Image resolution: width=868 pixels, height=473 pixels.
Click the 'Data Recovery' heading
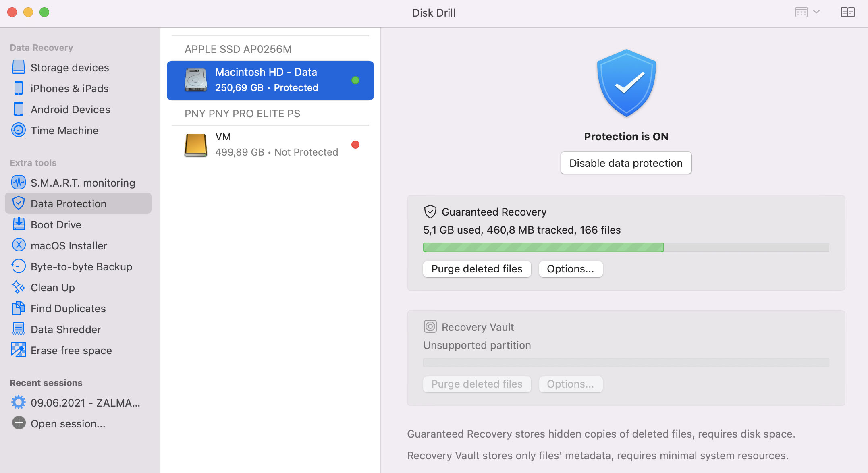click(x=41, y=48)
